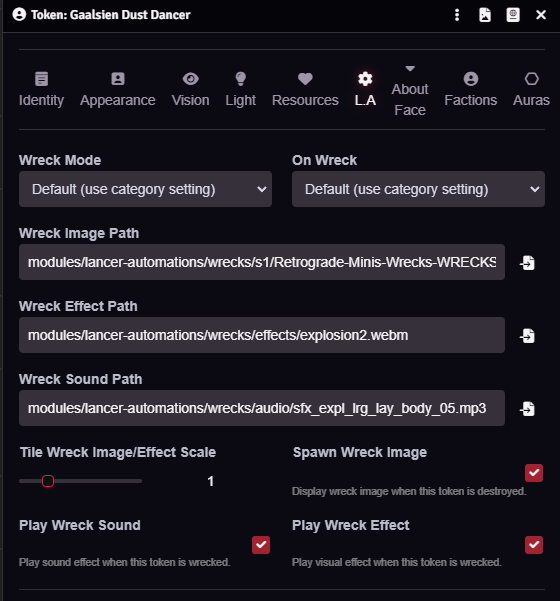Switch to the Identity tab
Image resolution: width=560 pixels, height=601 pixels.
coord(41,89)
